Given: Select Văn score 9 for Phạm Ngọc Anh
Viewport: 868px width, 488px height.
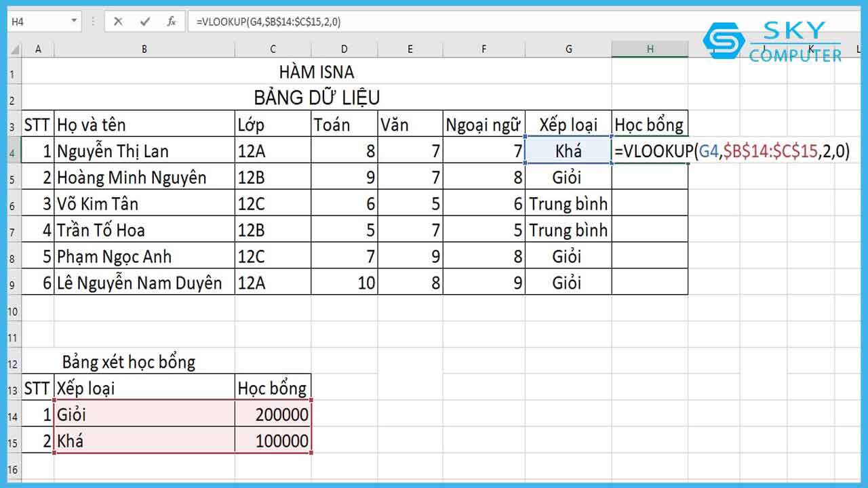Looking at the screenshot, I should (x=410, y=256).
